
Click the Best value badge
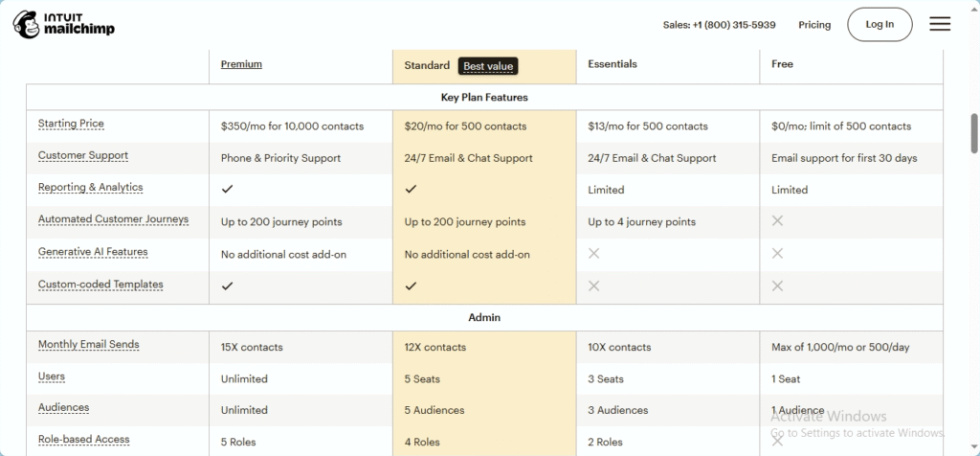488,66
